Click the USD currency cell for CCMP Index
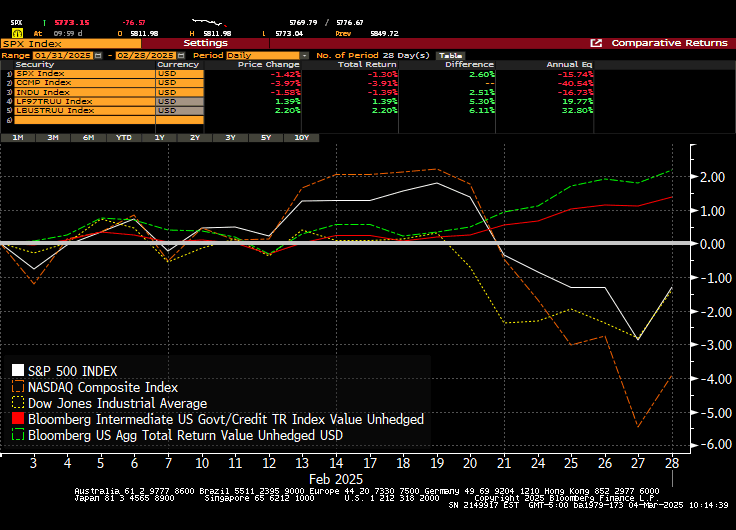736x530 pixels. point(180,83)
